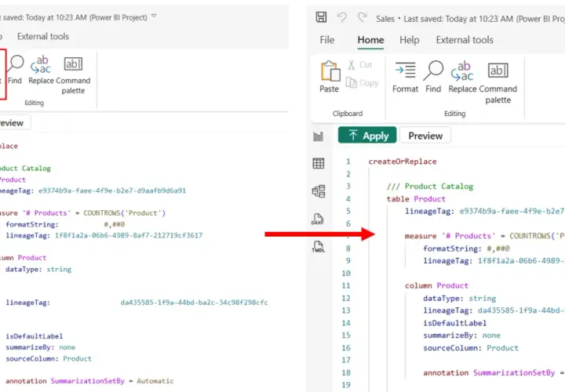Open TMDL view icon in sidebar
This screenshot has width=565, height=392.
[318, 247]
